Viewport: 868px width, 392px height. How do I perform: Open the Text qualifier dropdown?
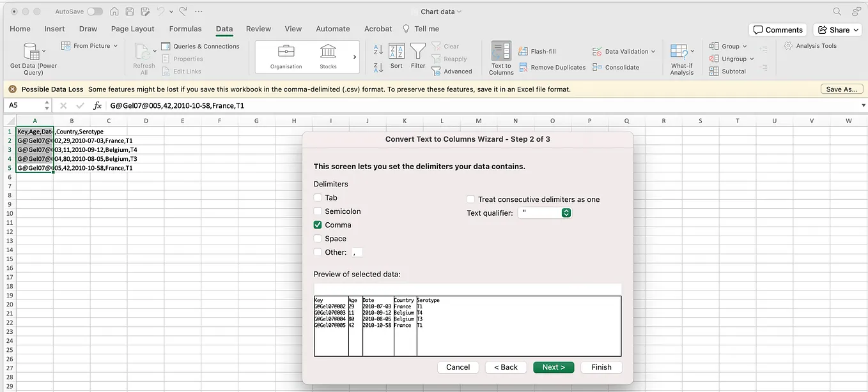point(545,213)
